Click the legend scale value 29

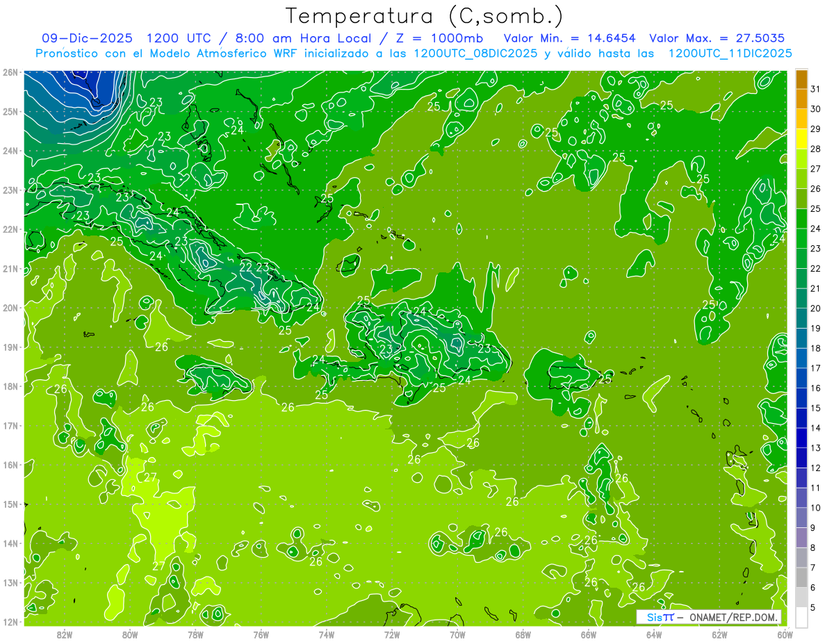click(816, 129)
